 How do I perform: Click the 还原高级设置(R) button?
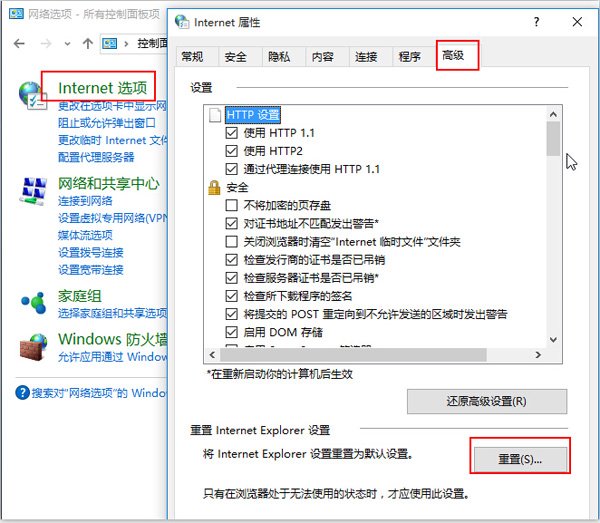[x=487, y=401]
